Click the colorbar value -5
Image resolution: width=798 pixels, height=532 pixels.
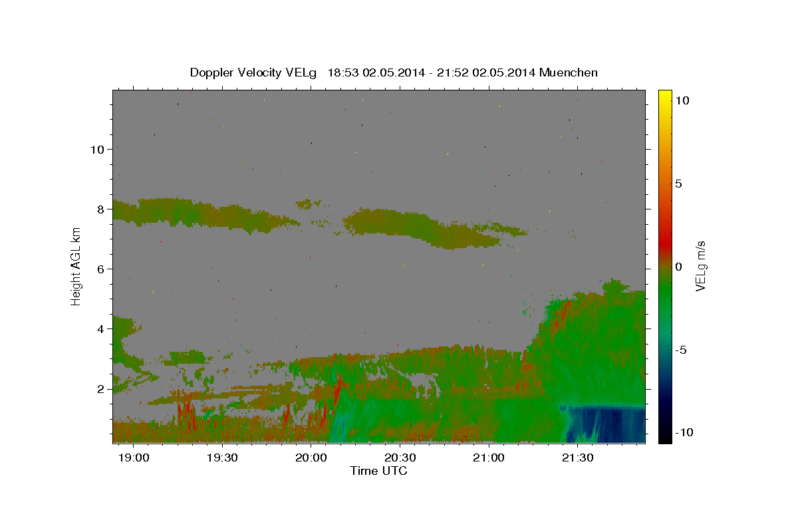(682, 350)
